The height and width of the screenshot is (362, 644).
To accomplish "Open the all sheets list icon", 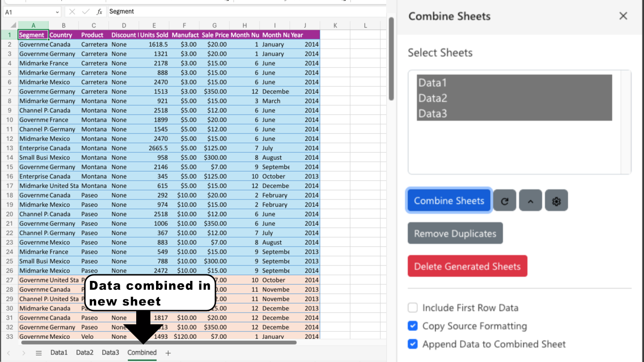I will pos(39,353).
